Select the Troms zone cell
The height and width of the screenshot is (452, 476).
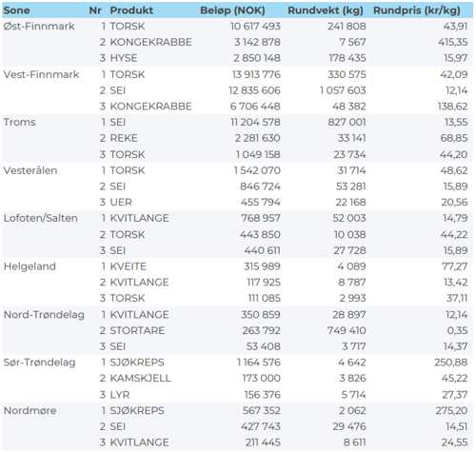tap(19, 123)
